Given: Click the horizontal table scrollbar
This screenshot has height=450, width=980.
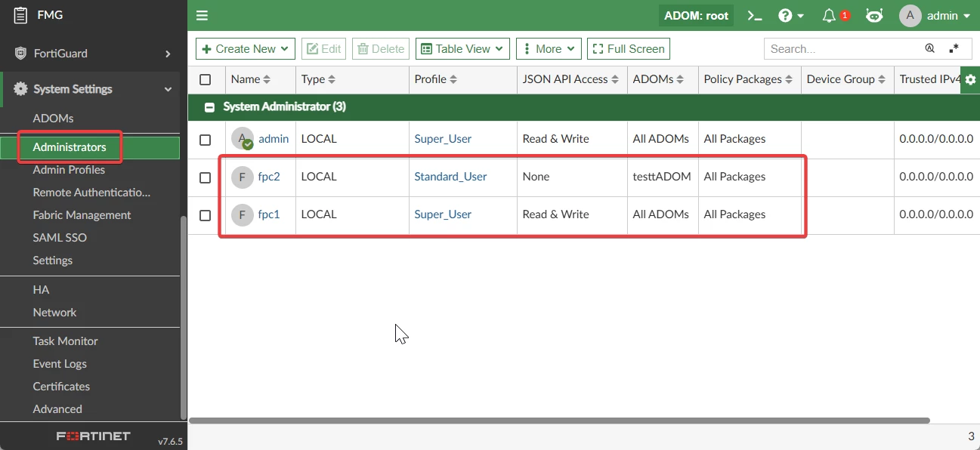Looking at the screenshot, I should point(559,421).
